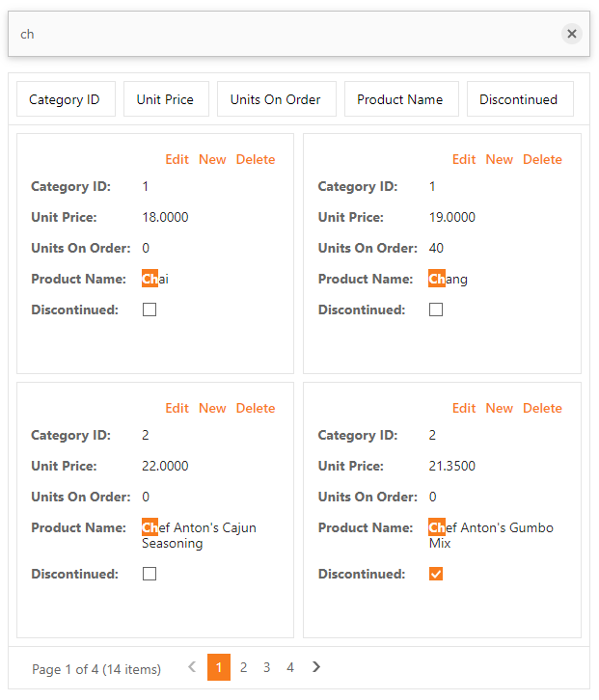Clear the search box with the X icon
This screenshot has height=700, width=599.
(x=571, y=34)
